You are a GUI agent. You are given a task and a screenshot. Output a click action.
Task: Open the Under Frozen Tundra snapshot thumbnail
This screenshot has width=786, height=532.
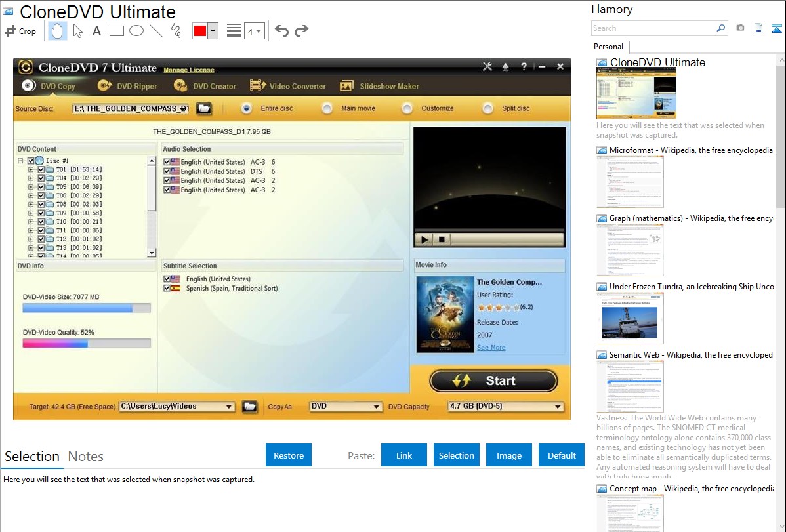630,318
